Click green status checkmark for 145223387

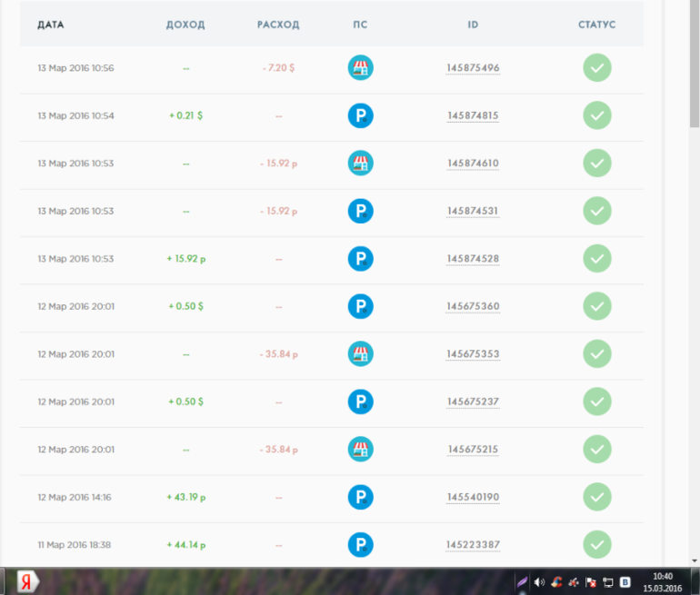[597, 544]
